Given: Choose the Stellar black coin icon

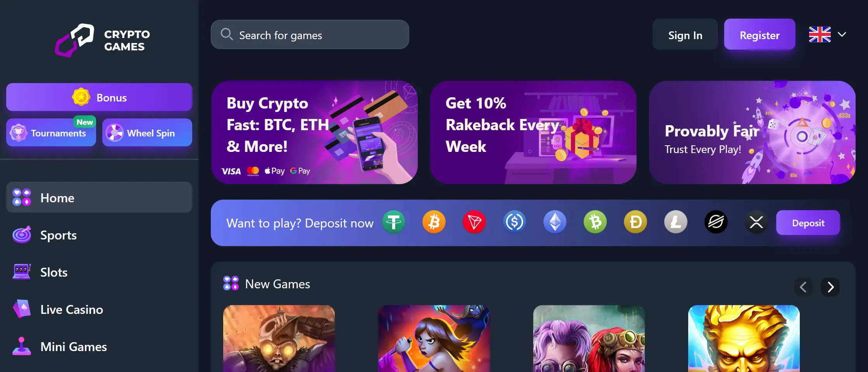Looking at the screenshot, I should click(x=716, y=222).
